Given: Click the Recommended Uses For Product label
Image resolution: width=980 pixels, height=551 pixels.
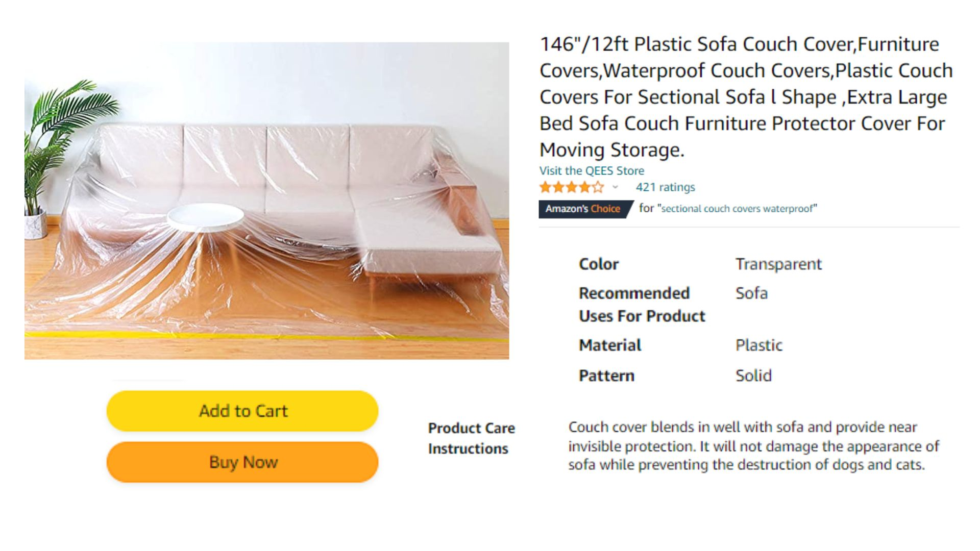Looking at the screenshot, I should pos(642,305).
